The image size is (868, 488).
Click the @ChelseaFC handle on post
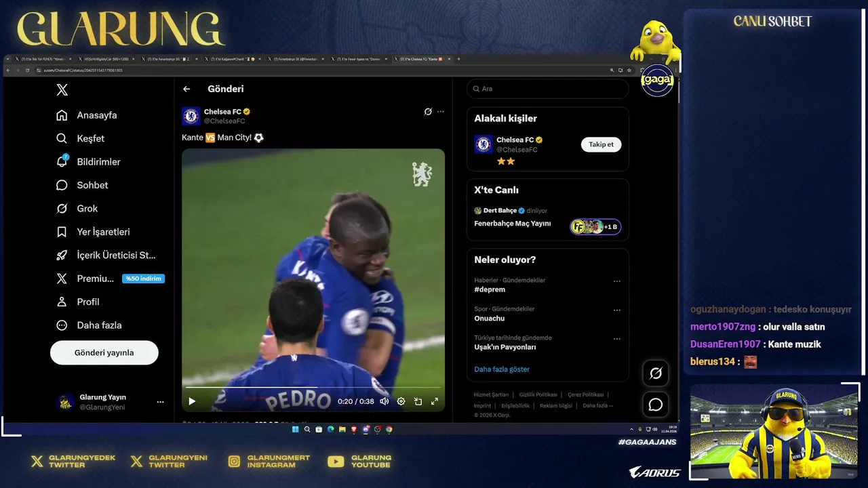224,121
